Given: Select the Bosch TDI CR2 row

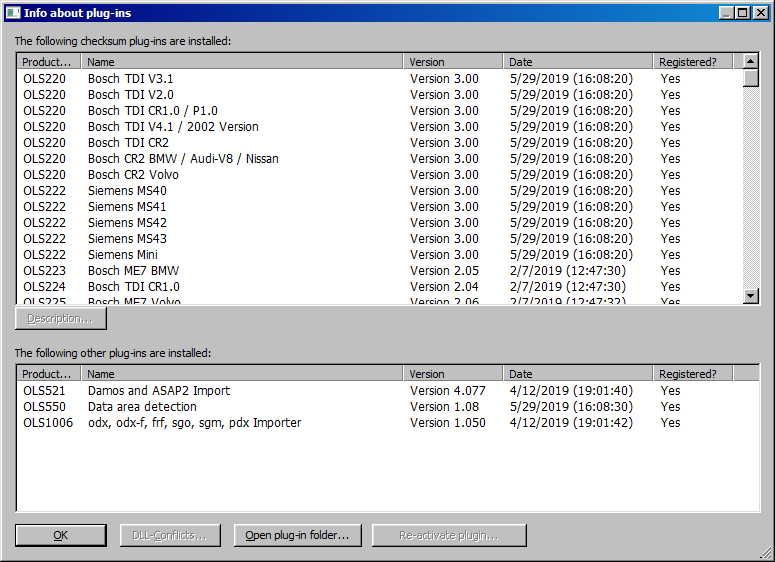Looking at the screenshot, I should pyautogui.click(x=380, y=142).
